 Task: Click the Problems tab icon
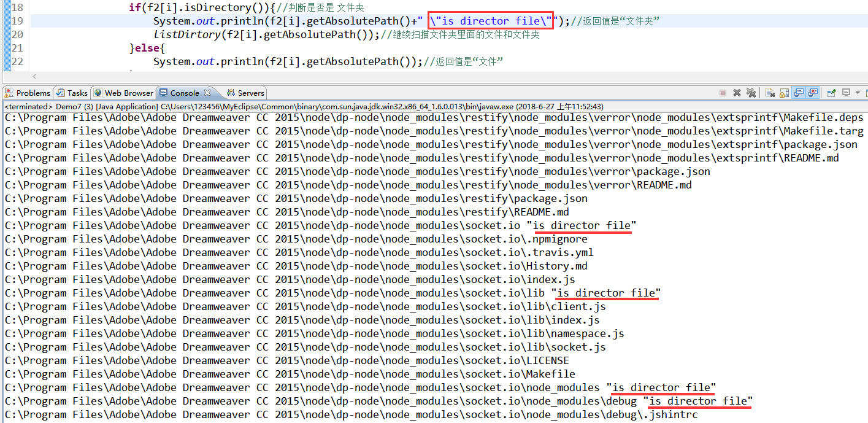(9, 93)
